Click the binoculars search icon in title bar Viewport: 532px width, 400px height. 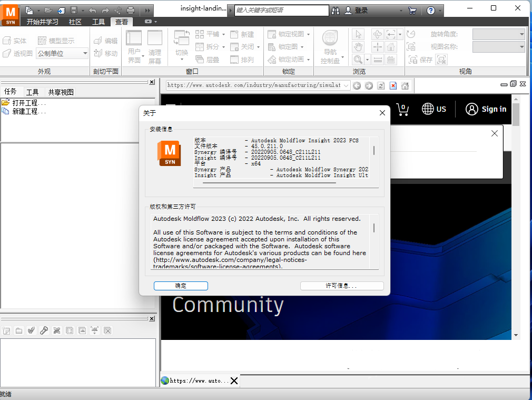[x=336, y=11]
